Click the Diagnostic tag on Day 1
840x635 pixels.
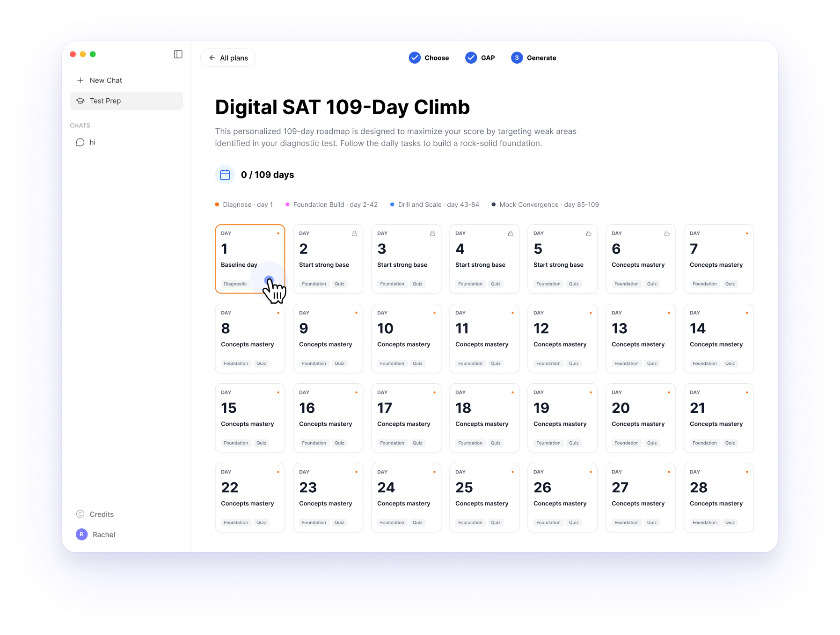point(235,284)
